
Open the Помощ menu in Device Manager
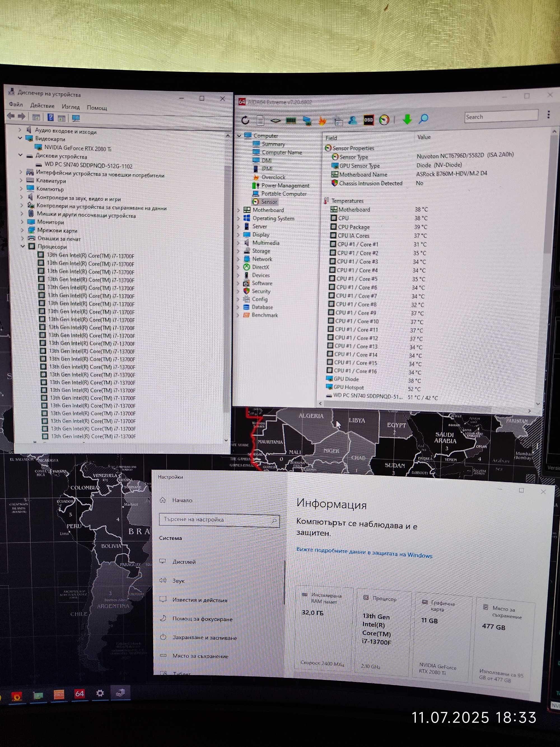coord(97,108)
